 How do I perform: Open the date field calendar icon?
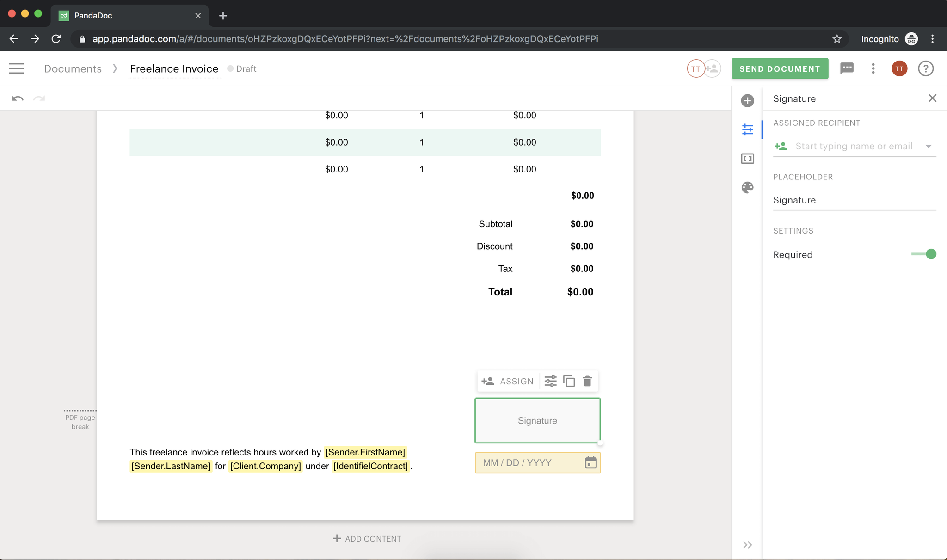(x=590, y=462)
